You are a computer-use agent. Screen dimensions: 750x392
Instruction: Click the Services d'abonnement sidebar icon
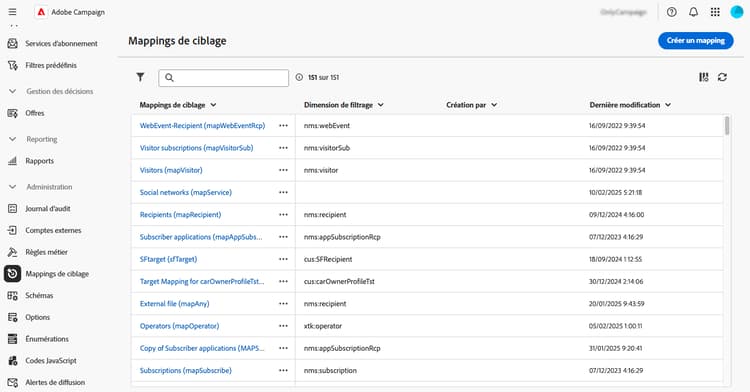point(12,44)
